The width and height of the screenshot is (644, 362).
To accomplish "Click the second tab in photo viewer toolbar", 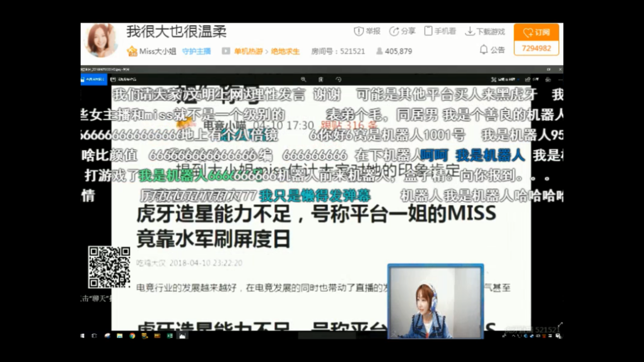I will tap(123, 80).
